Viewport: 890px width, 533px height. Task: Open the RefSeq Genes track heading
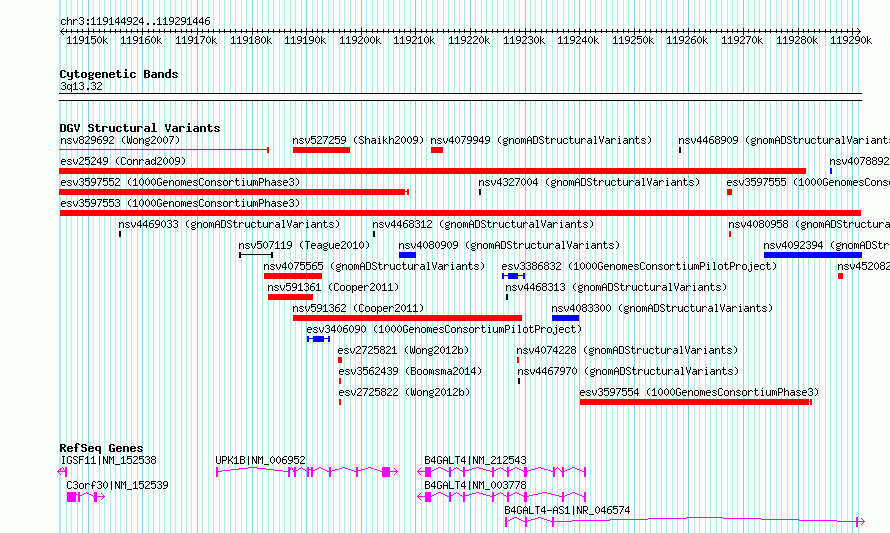101,448
